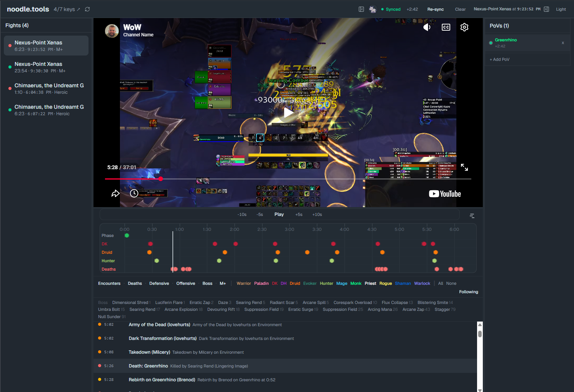Open the video player settings gear

[x=464, y=27]
